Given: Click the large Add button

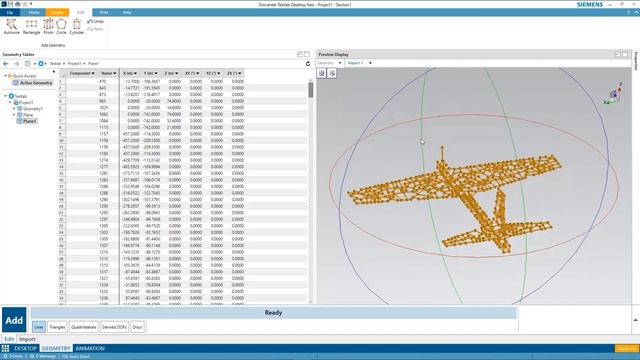Looking at the screenshot, I should coord(14,320).
